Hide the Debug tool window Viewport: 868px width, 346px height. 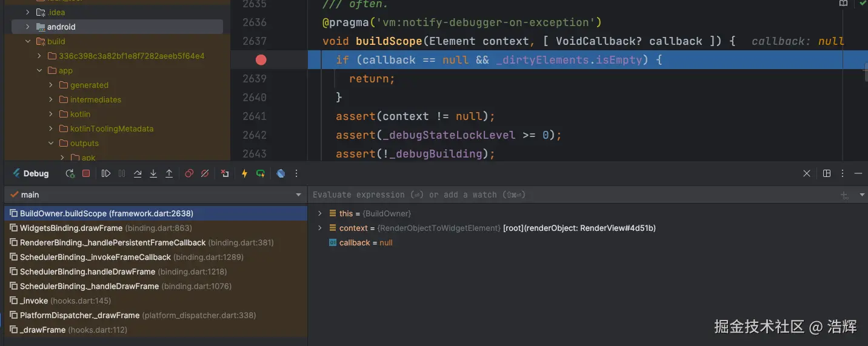(x=858, y=173)
